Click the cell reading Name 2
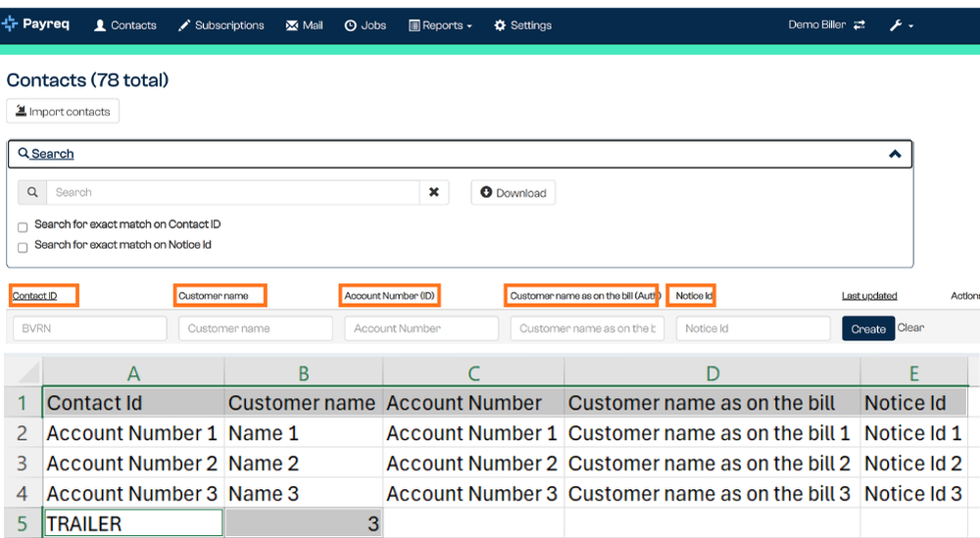This screenshot has width=980, height=538. [x=303, y=463]
